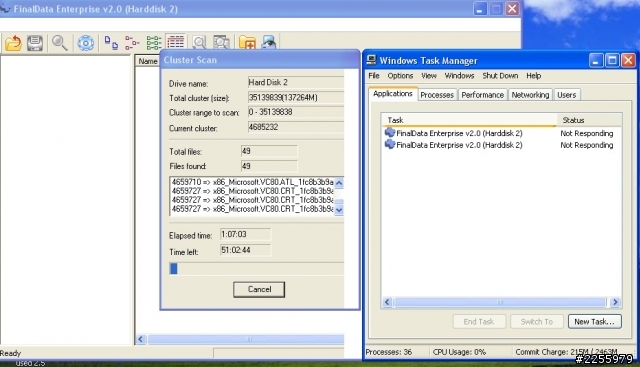Switch to the Applications tab
Image resolution: width=640 pixels, height=367 pixels.
coord(393,93)
